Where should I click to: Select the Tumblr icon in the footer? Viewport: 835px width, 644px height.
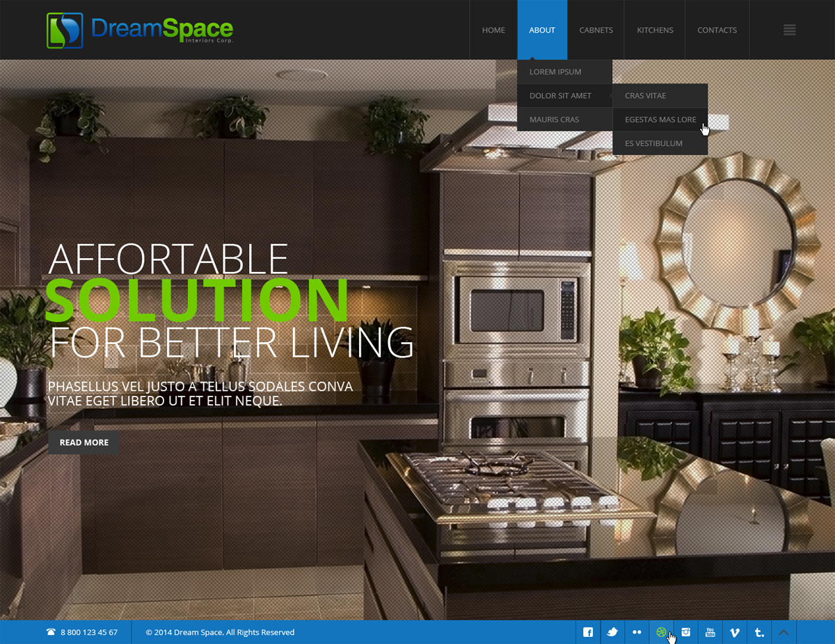[759, 632]
